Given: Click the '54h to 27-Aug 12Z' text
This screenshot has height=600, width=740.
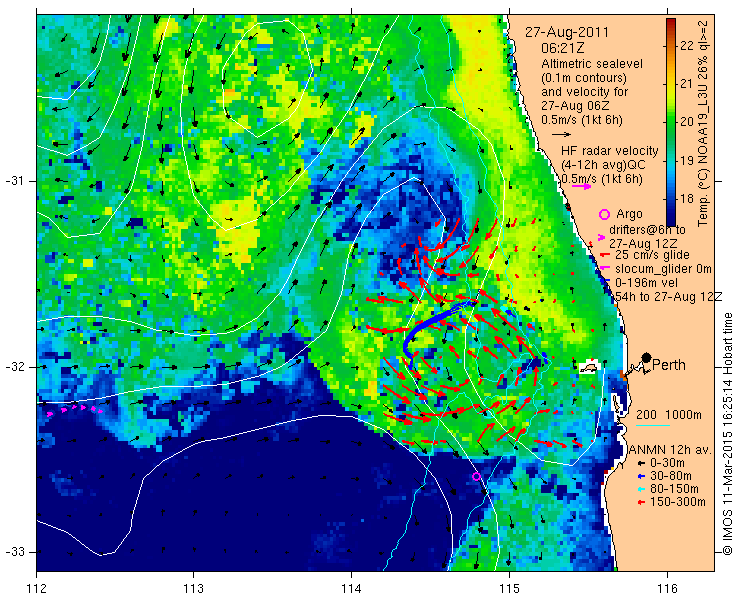Looking at the screenshot, I should (669, 297).
